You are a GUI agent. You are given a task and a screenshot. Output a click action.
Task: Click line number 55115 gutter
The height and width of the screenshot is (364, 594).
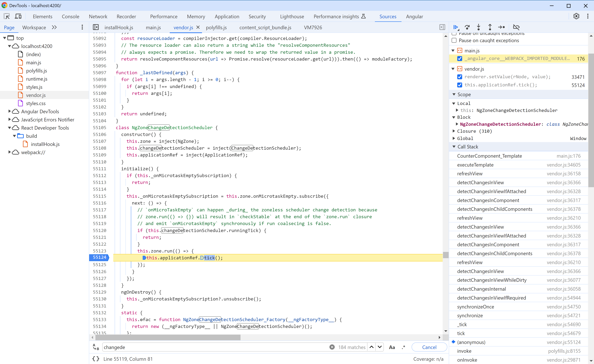[99, 196]
